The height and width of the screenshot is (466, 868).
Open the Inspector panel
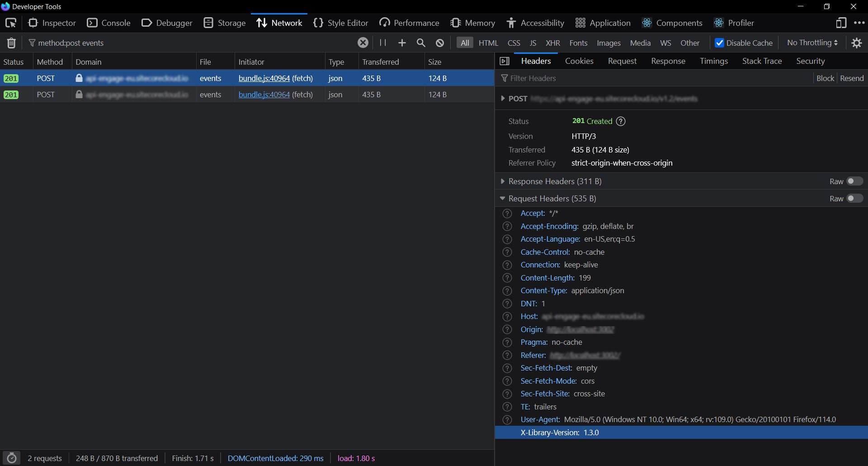(x=52, y=23)
